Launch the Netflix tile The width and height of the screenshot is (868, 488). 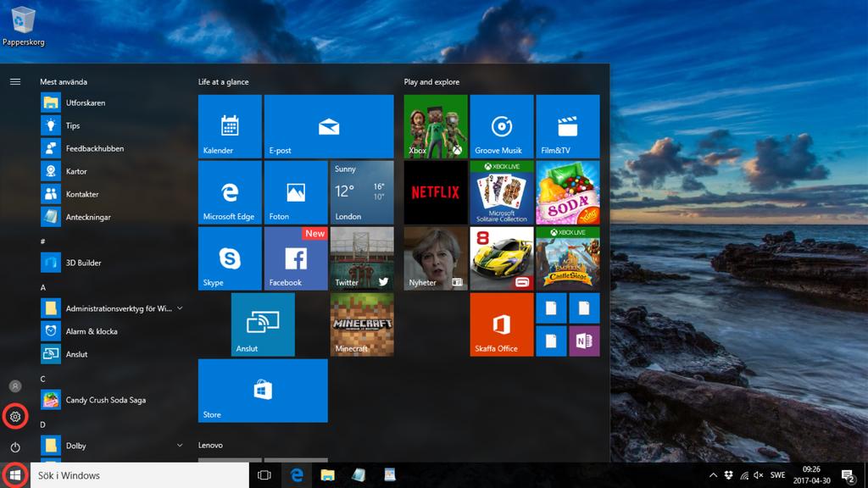pyautogui.click(x=436, y=192)
